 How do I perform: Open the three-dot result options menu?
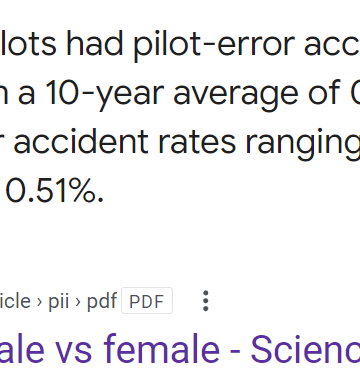(206, 301)
